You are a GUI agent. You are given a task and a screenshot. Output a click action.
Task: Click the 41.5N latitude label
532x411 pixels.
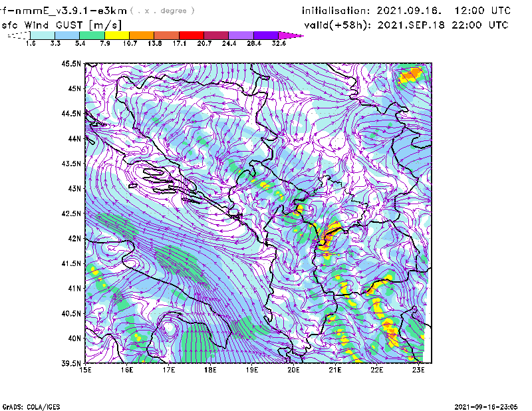(71, 263)
